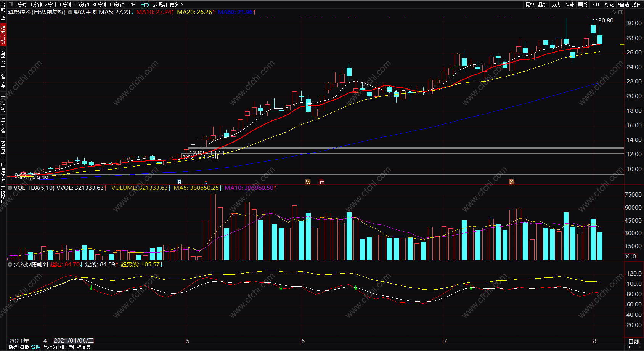
Task: Select the 15分钟 period
Action: [x=82, y=5]
